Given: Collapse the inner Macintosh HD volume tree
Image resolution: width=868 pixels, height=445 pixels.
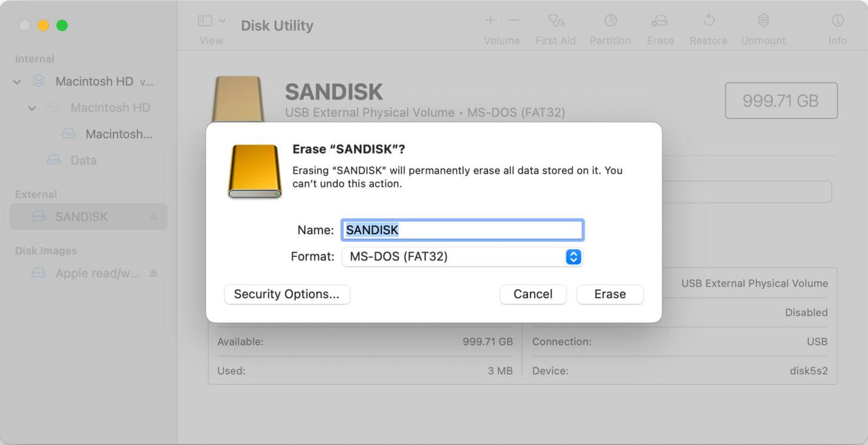Looking at the screenshot, I should (32, 107).
